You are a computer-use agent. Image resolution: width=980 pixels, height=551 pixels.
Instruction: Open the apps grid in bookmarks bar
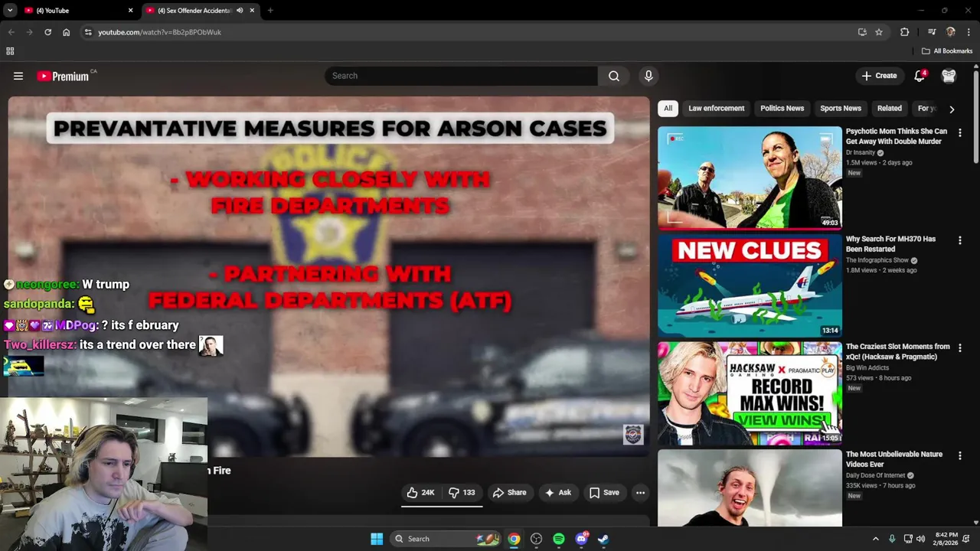(10, 51)
